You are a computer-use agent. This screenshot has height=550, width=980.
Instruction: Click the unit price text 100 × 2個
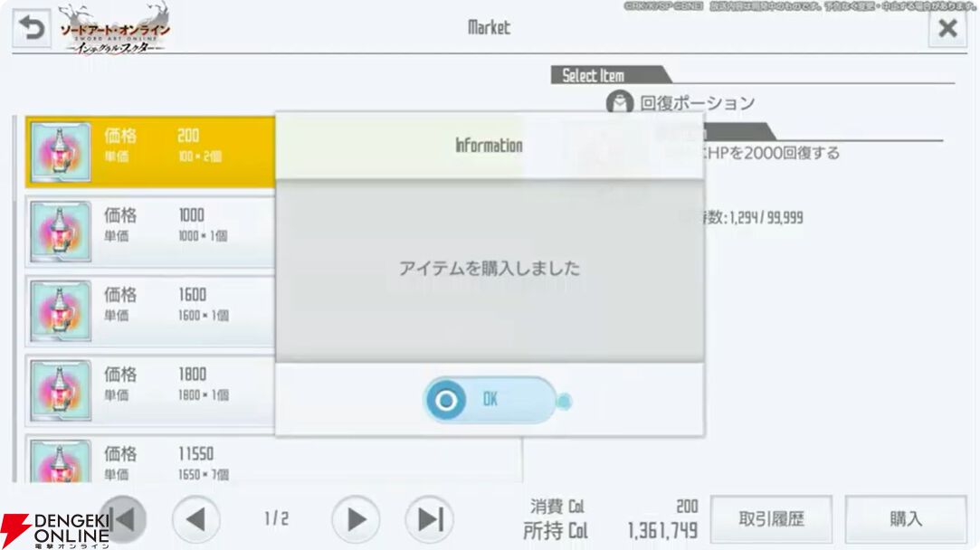point(200,156)
